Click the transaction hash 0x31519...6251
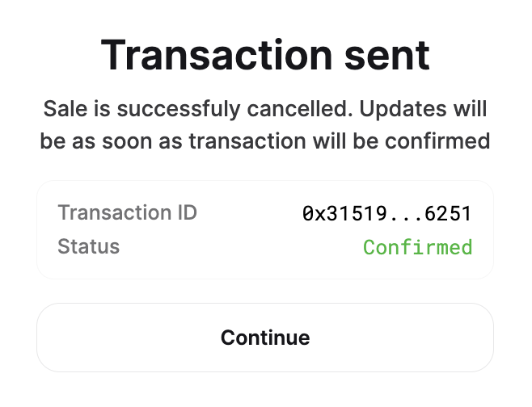 [386, 214]
